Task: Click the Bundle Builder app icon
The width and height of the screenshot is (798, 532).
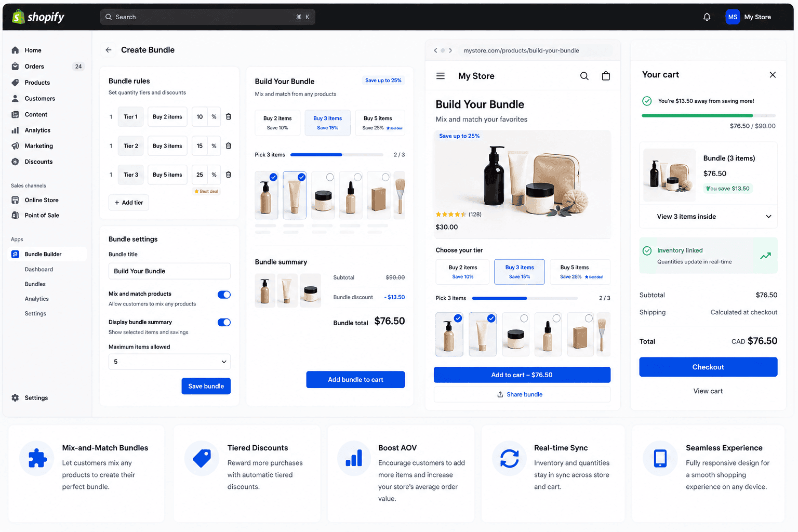Action: (x=15, y=254)
